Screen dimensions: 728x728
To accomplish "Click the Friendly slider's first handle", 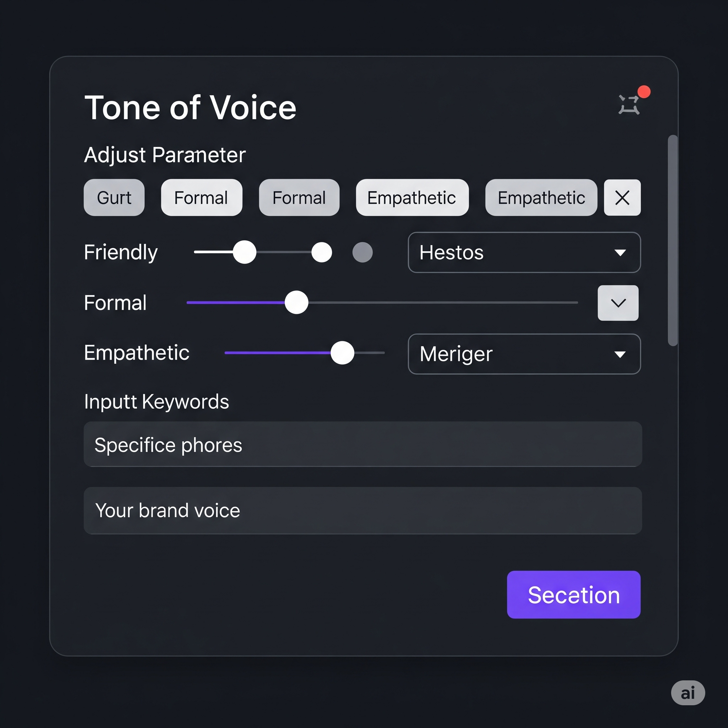I will [x=245, y=252].
